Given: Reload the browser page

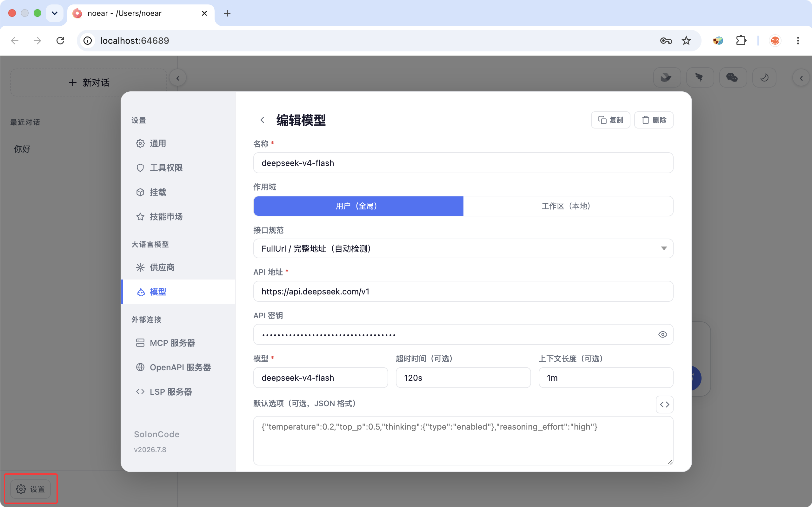Looking at the screenshot, I should pyautogui.click(x=60, y=41).
